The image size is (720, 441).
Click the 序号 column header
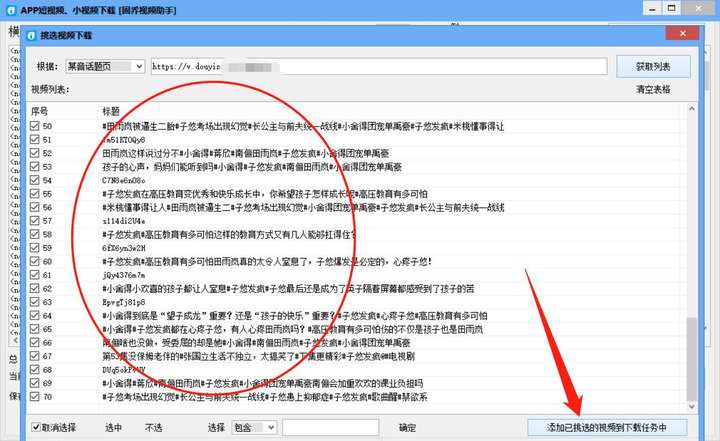coord(39,111)
